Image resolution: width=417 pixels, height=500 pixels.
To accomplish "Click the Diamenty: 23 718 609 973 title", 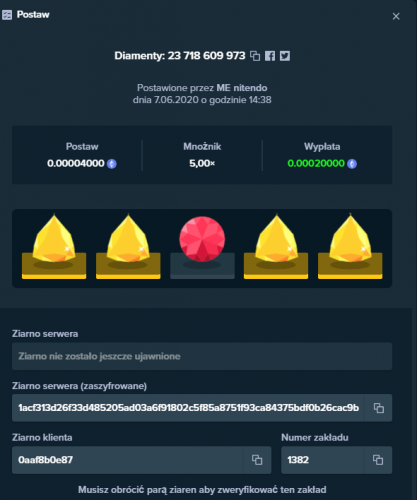I will pyautogui.click(x=180, y=56).
